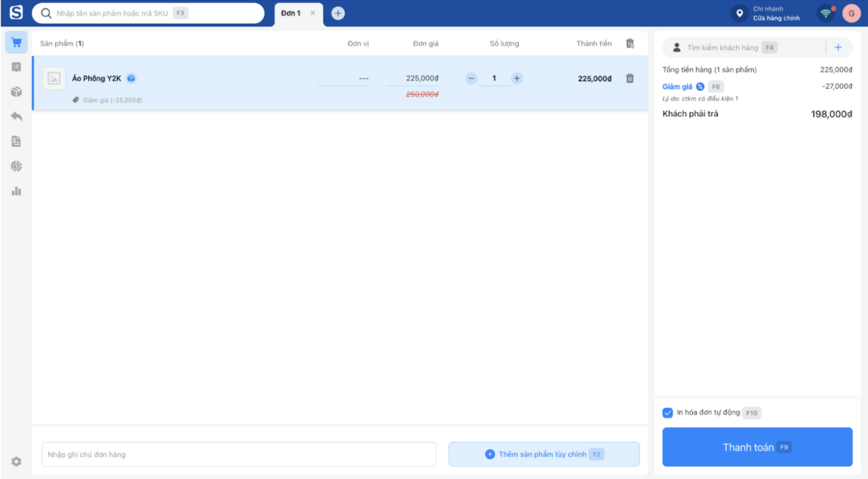Viewport: 868px width, 479px height.
Task: Open the product box sidebar icon
Action: coord(16,91)
